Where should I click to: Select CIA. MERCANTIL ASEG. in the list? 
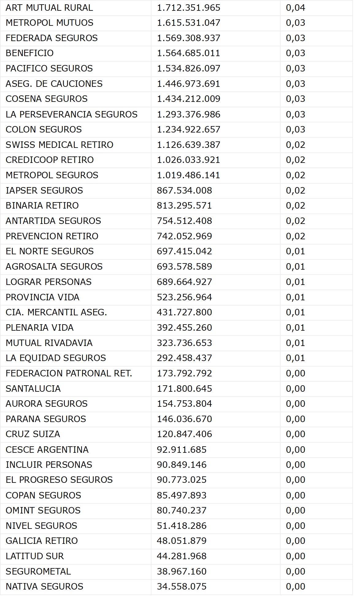pyautogui.click(x=56, y=312)
